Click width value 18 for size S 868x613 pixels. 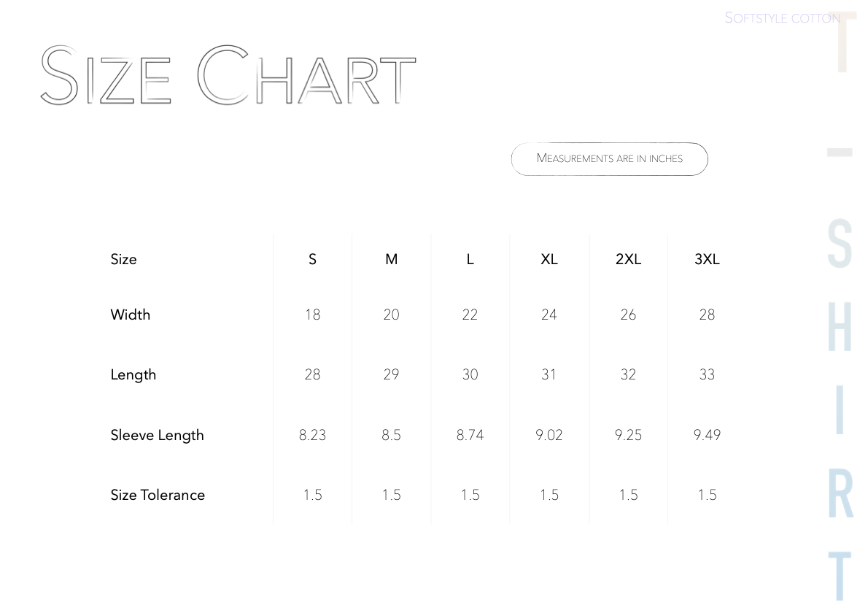tap(313, 315)
